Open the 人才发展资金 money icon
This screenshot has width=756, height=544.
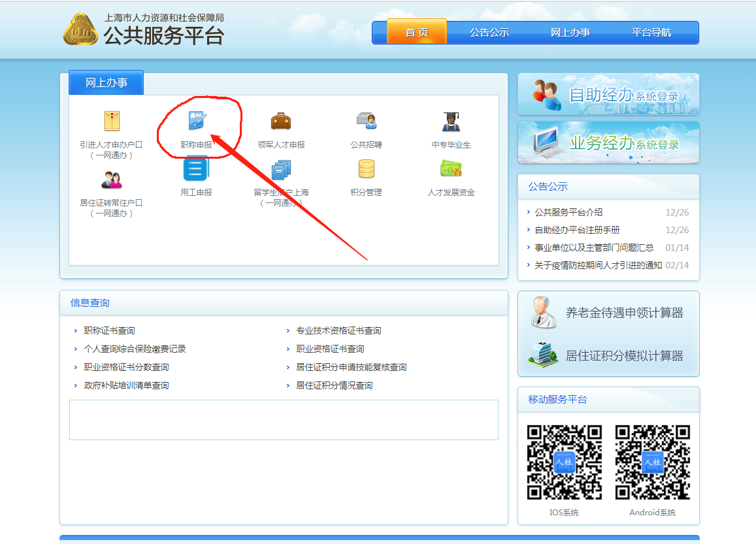point(451,169)
